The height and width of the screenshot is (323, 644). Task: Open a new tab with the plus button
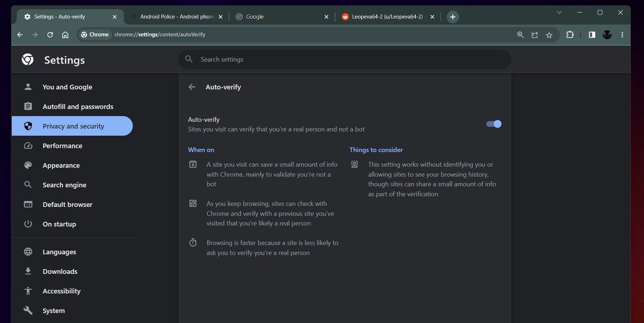pos(452,17)
